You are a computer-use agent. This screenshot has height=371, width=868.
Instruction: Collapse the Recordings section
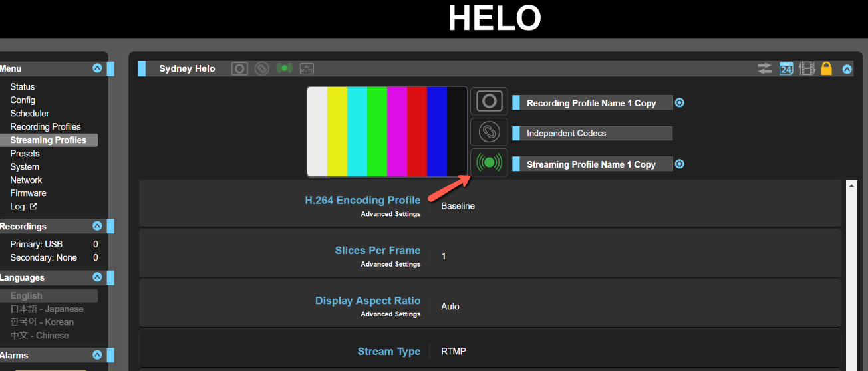pyautogui.click(x=97, y=226)
